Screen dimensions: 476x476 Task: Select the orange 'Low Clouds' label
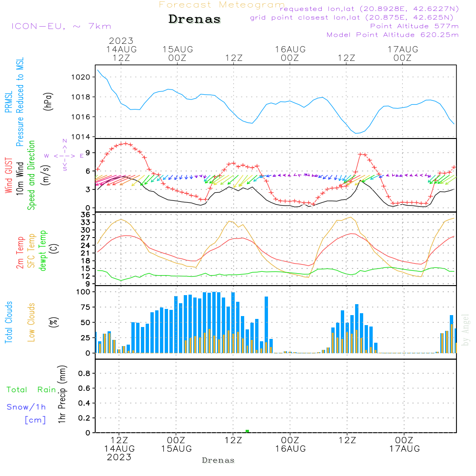tap(31, 322)
